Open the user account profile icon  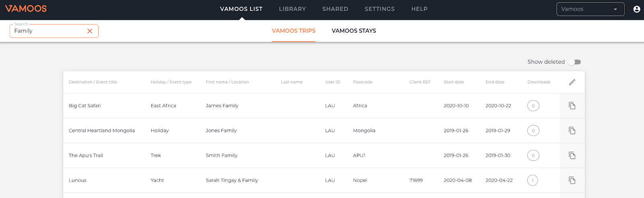(x=637, y=9)
